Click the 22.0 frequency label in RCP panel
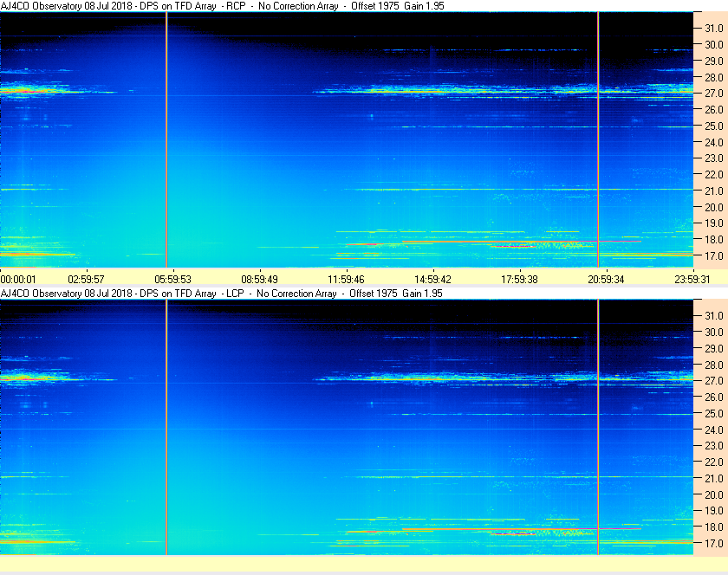728x575 pixels. tap(714, 175)
